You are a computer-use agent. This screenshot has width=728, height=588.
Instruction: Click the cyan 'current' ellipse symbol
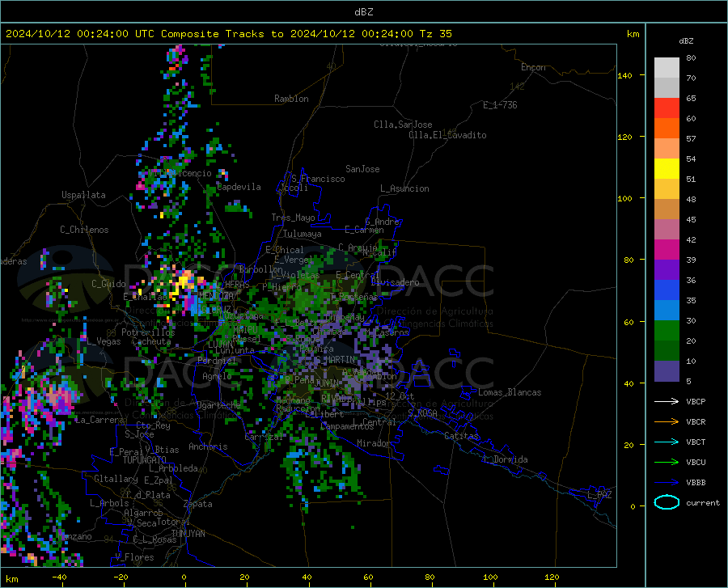point(667,502)
